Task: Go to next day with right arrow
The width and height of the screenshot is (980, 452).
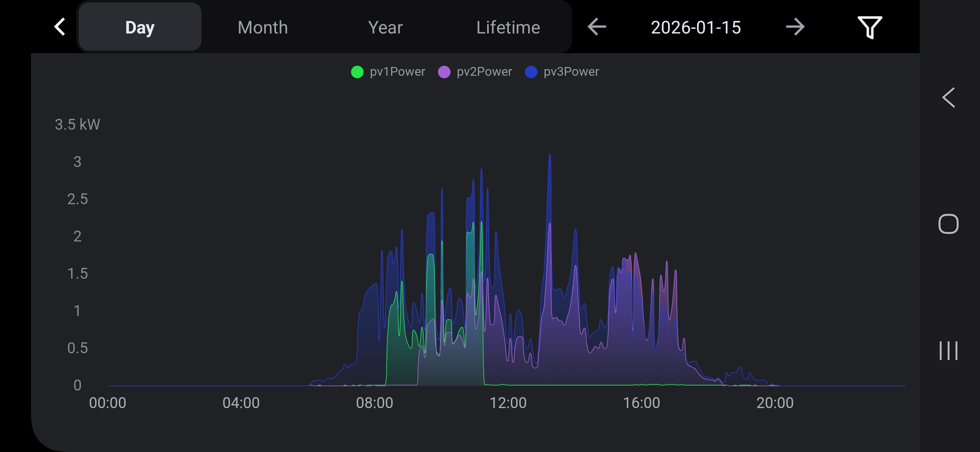Action: click(795, 27)
